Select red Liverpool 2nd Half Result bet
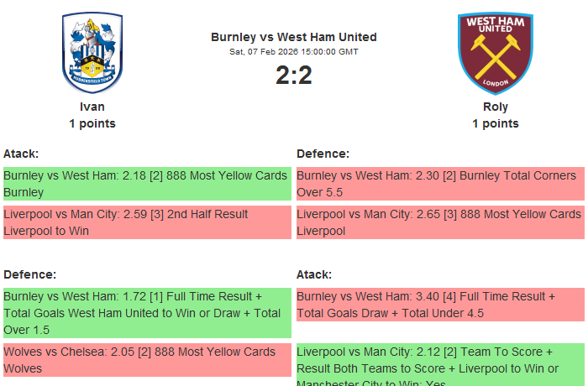This screenshot has width=588, height=386. tap(147, 222)
